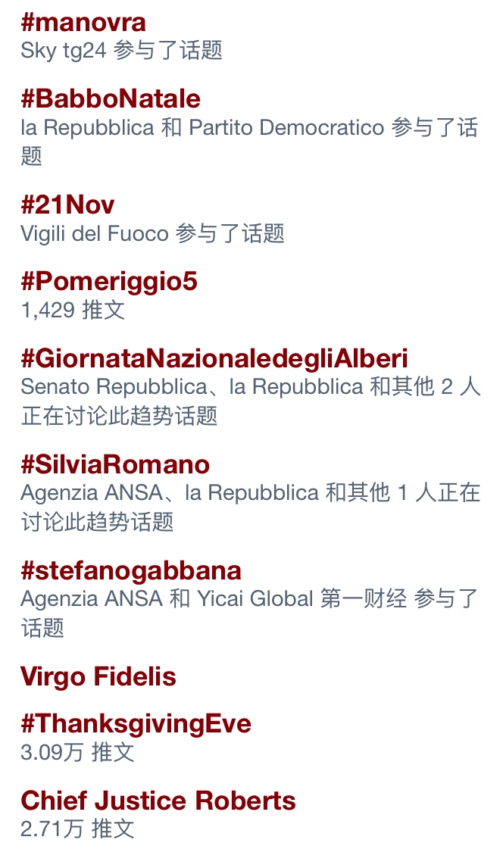503x868 pixels.
Task: Click the 1,429 推文 tweet count
Action: (73, 310)
